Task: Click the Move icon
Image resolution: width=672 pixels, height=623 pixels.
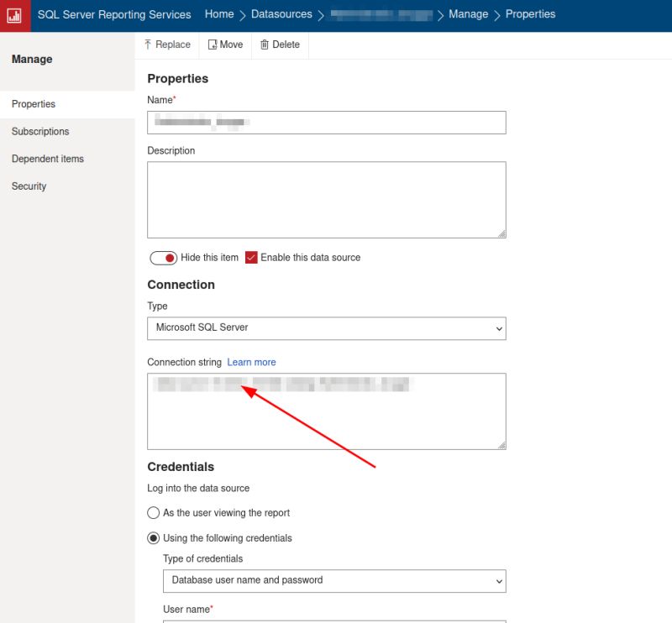Action: (211, 44)
